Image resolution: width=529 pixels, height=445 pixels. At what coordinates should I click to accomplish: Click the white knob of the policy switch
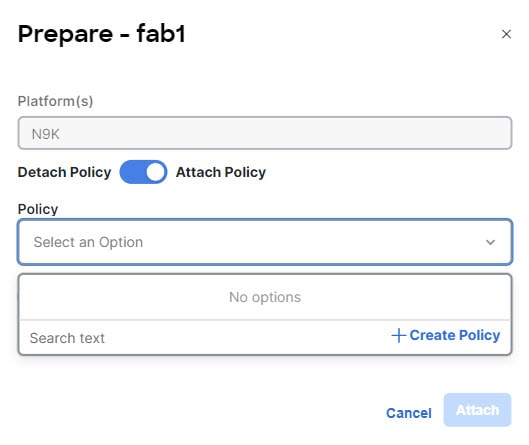coord(155,172)
